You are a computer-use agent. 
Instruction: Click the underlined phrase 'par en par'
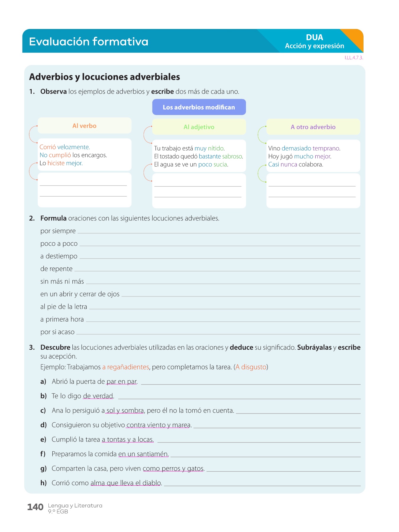coord(121,382)
